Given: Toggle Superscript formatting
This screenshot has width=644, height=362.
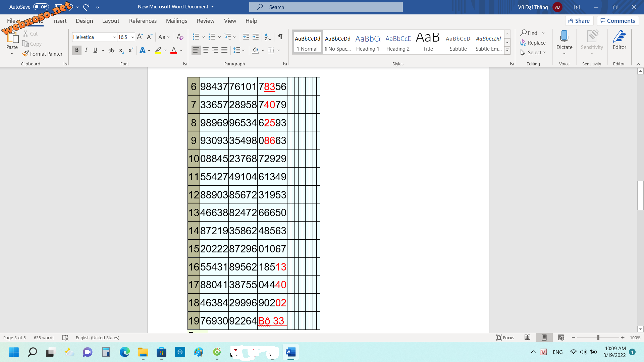Looking at the screenshot, I should pos(131,50).
